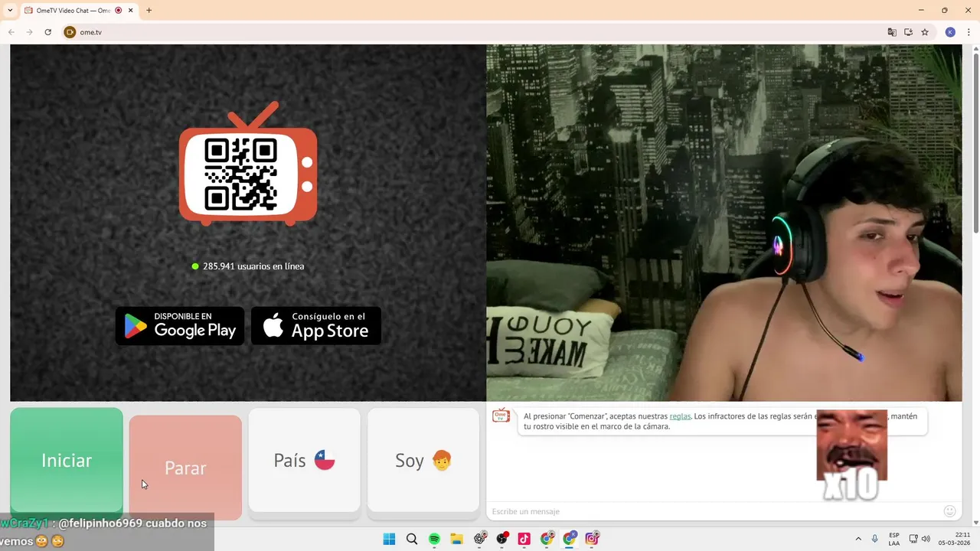Open Instagram from the taskbar
The width and height of the screenshot is (980, 551).
pyautogui.click(x=592, y=539)
